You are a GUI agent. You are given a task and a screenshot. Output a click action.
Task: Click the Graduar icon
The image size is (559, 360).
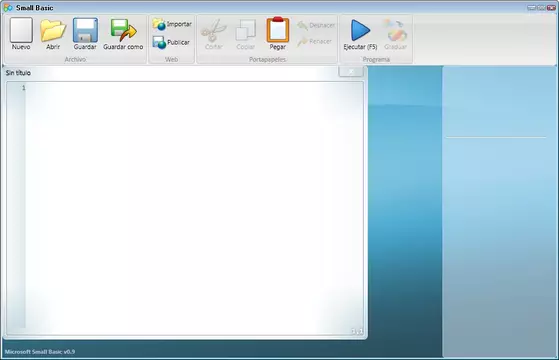click(x=395, y=34)
